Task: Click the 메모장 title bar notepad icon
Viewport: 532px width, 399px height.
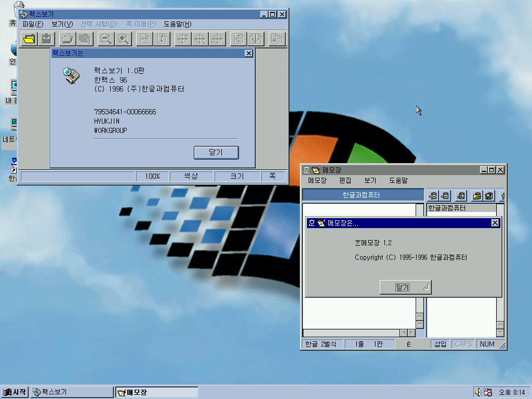Action: 316,170
